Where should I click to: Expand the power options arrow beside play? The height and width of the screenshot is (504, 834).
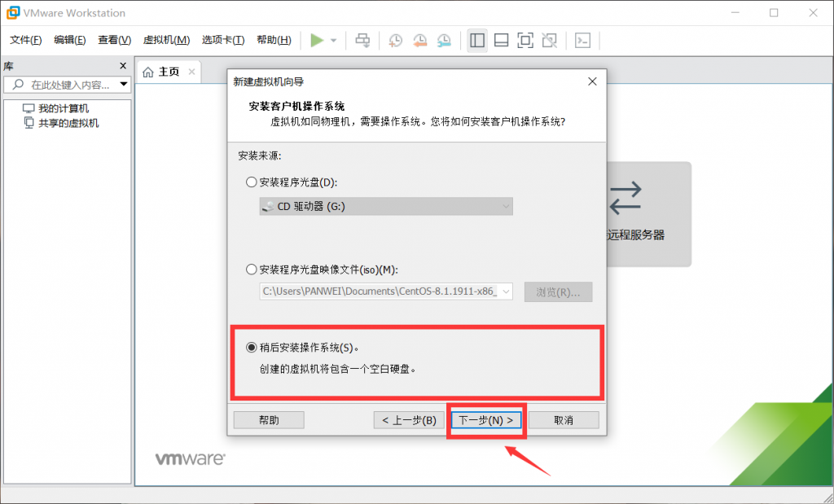click(x=333, y=41)
